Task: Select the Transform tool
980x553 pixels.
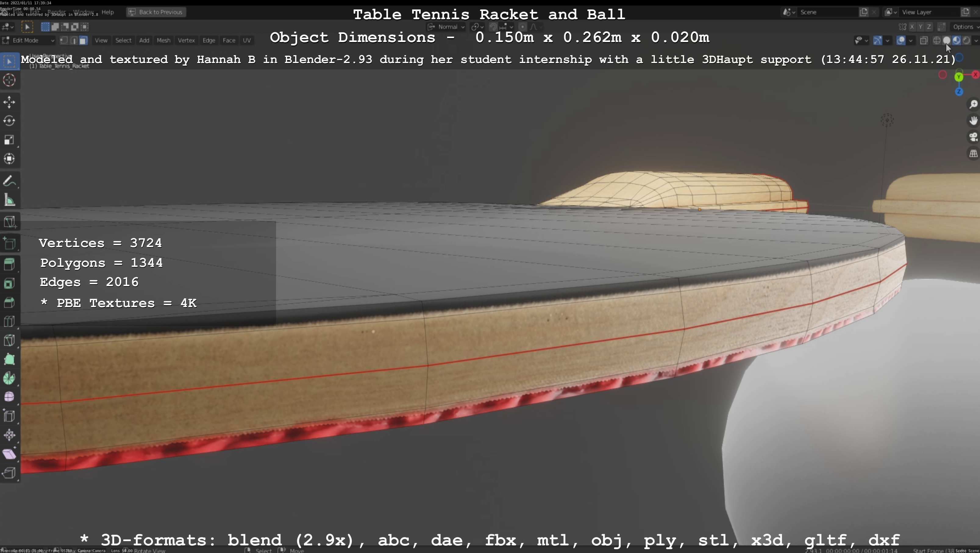Action: click(9, 159)
